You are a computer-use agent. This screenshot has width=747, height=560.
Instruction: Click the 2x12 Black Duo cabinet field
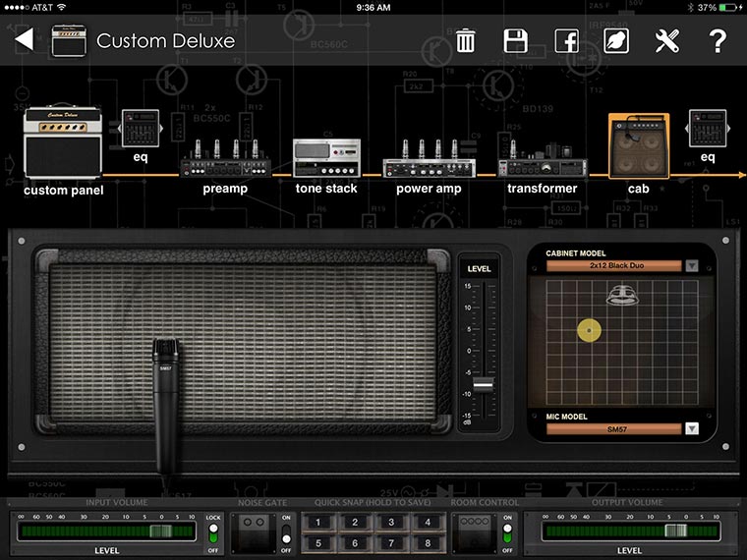614,265
